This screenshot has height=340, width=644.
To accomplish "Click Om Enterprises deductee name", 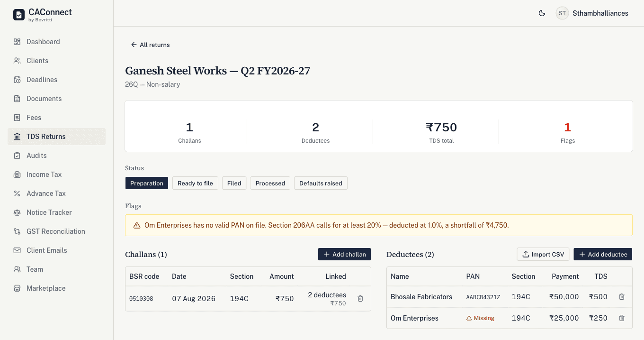I will pos(414,318).
